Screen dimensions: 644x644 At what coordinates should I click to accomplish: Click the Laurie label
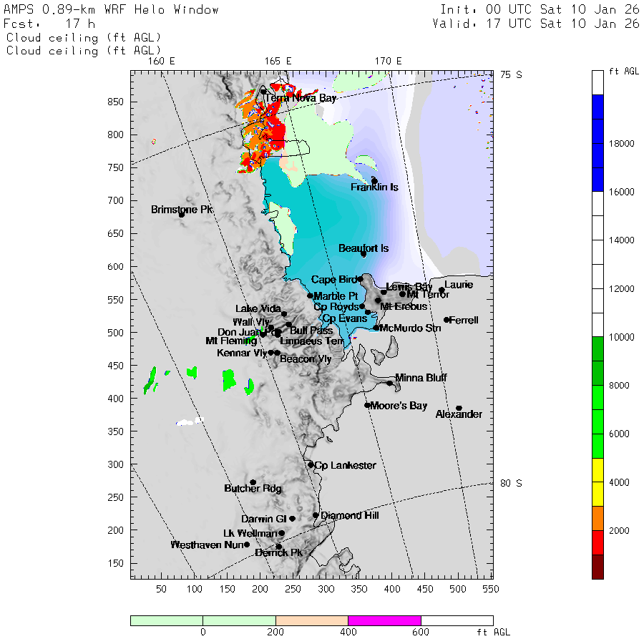(459, 285)
